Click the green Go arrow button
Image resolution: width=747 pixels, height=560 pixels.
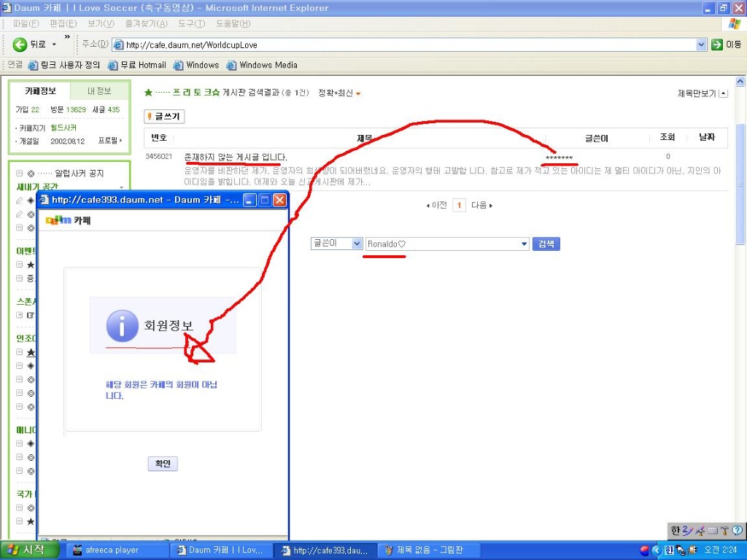click(x=717, y=44)
